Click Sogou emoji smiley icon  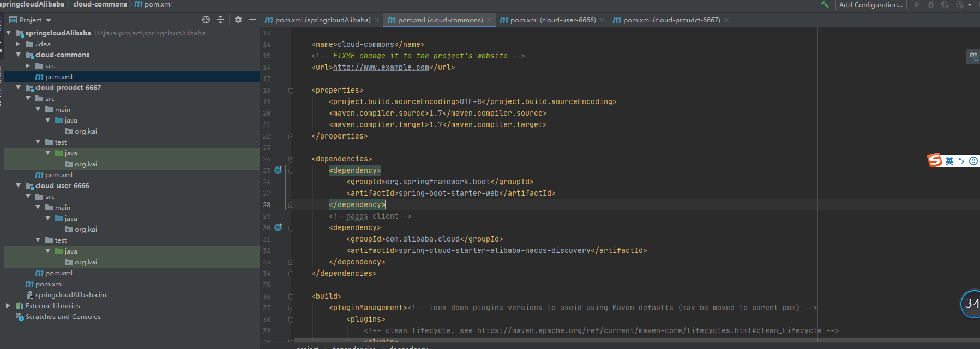(x=973, y=161)
